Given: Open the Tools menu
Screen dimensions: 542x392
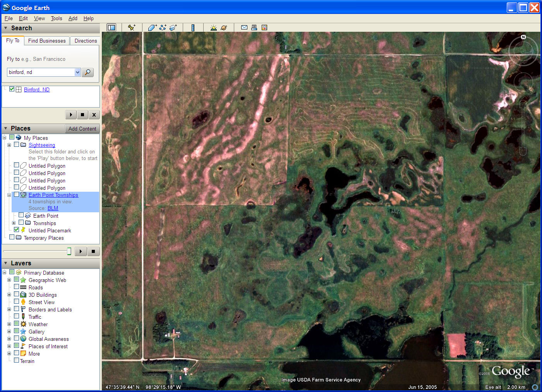Looking at the screenshot, I should tap(57, 18).
